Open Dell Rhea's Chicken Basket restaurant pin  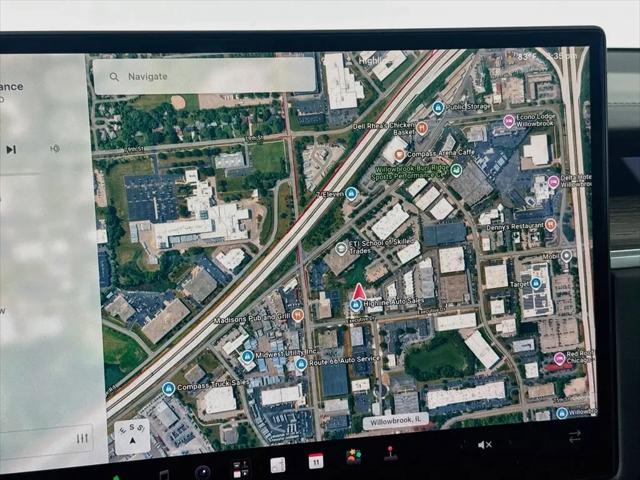422,129
